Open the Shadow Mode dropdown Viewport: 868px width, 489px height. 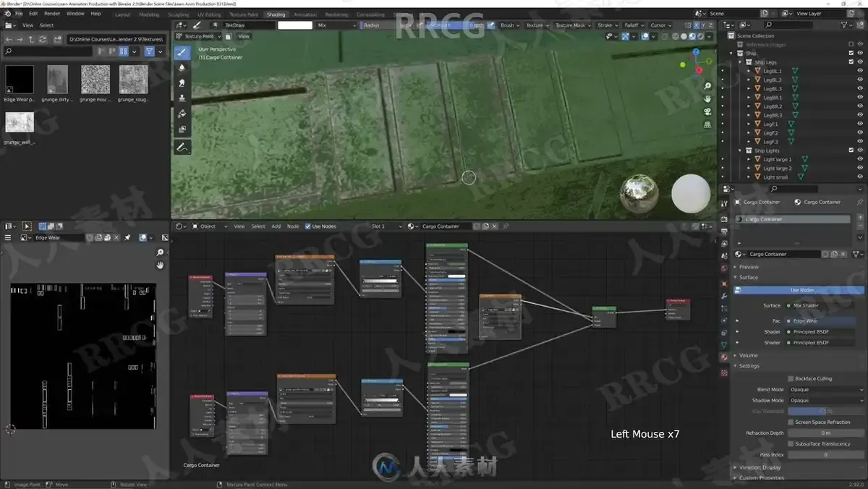pyautogui.click(x=826, y=400)
